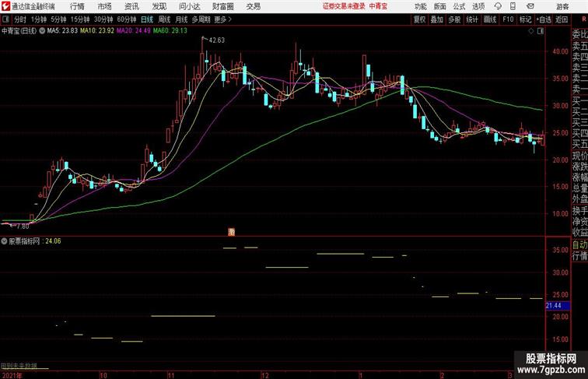This screenshot has height=379, width=588.
Task: Switch to 5分钟 chart period
Action: [x=58, y=19]
